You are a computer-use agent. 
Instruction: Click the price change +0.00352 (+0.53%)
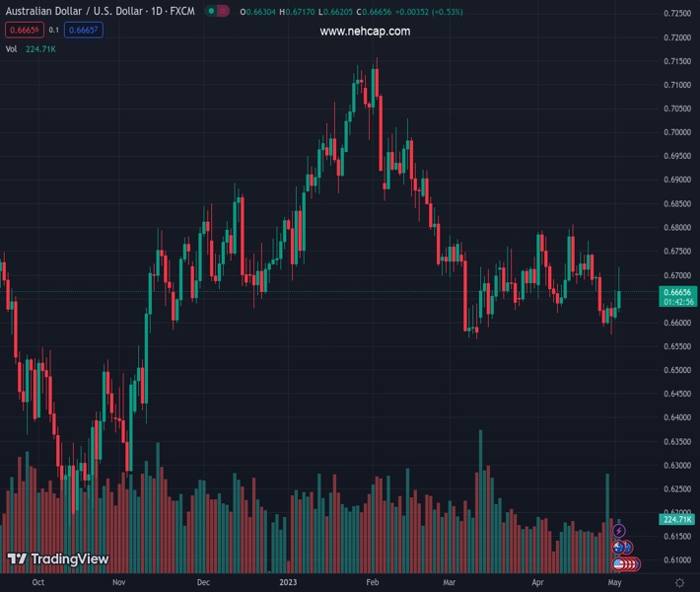coord(429,12)
